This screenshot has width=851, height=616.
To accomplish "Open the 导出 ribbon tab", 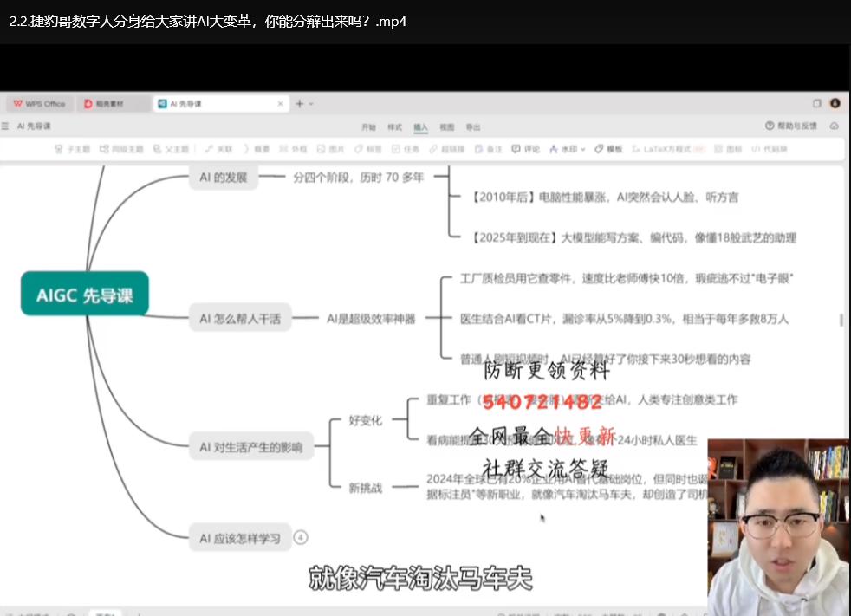I will coord(472,127).
